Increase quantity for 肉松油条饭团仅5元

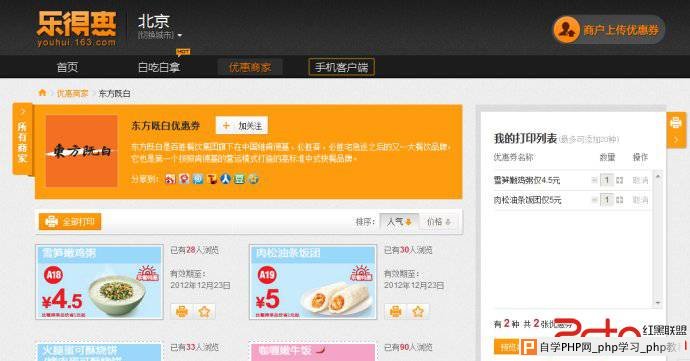[620, 200]
